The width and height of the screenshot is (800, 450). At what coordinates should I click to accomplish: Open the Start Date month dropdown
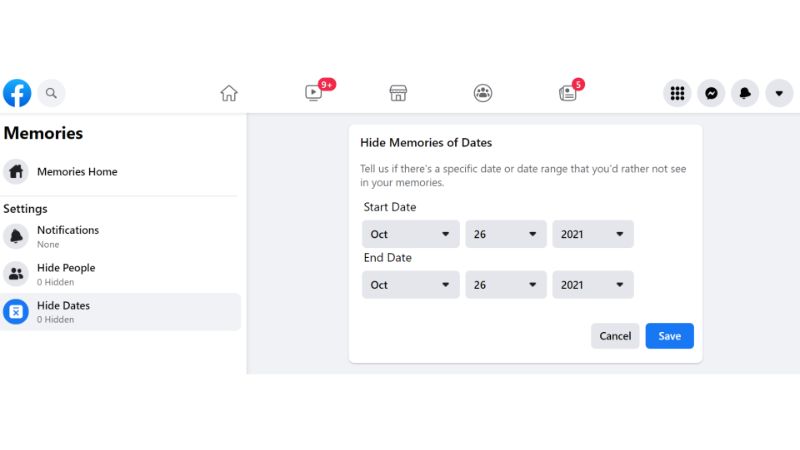(x=411, y=234)
